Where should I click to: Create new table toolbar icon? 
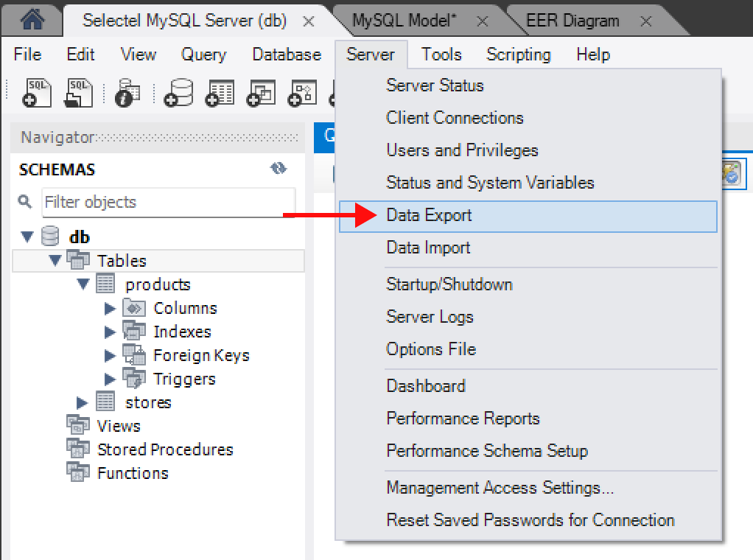click(x=220, y=93)
